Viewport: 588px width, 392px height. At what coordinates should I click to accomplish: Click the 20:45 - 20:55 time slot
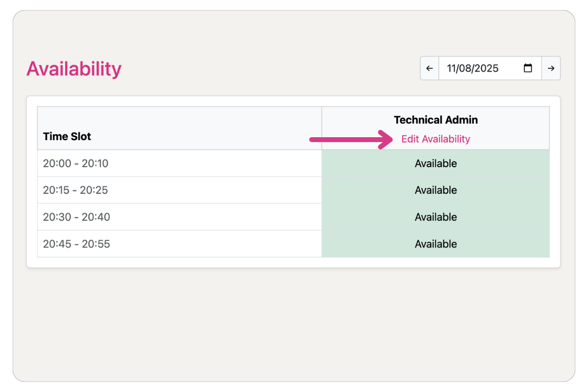(179, 244)
